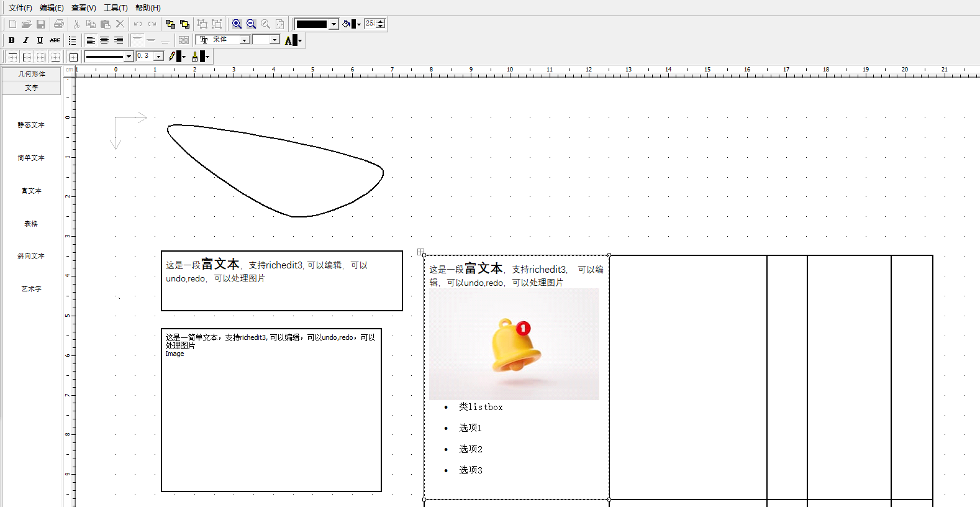Viewport: 980px width, 507px height.
Task: Choose the 表格 tool
Action: [x=31, y=224]
